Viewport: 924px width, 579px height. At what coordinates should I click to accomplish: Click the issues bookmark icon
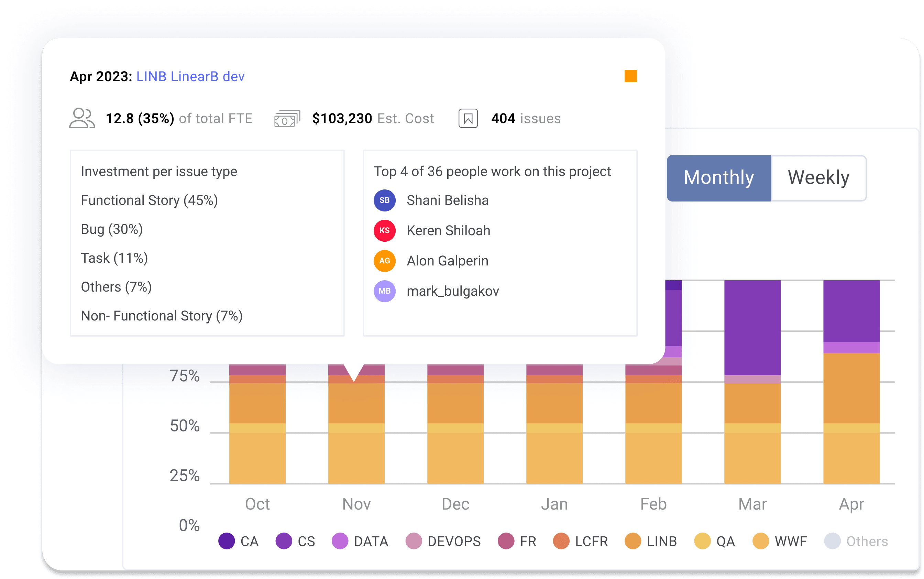point(467,118)
